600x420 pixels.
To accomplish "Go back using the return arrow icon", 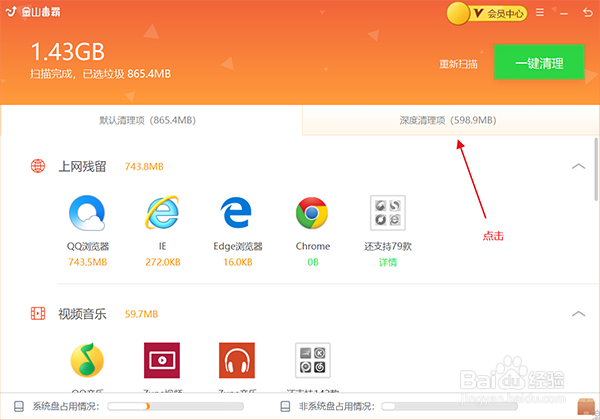I will click(587, 13).
